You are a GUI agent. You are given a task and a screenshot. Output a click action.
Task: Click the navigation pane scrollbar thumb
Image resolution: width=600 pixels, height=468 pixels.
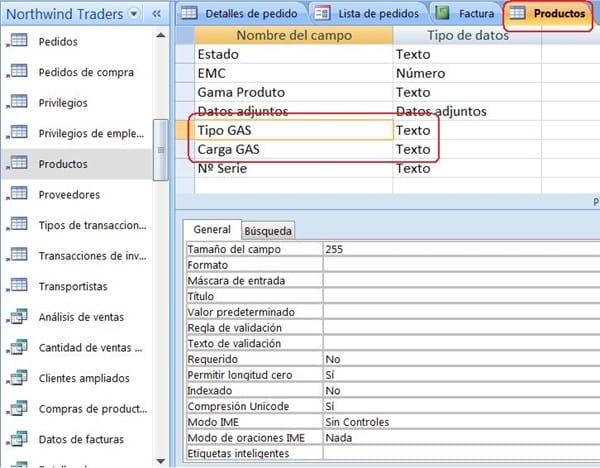161,150
